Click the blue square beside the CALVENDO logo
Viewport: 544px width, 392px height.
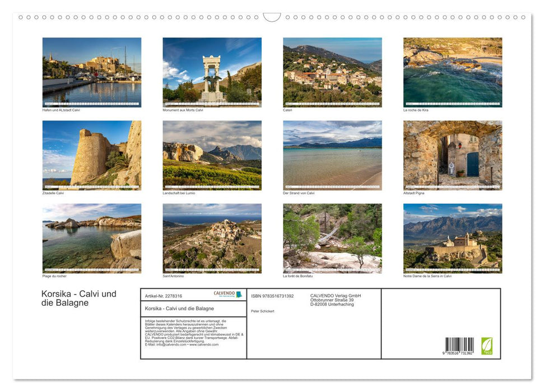tap(239, 294)
